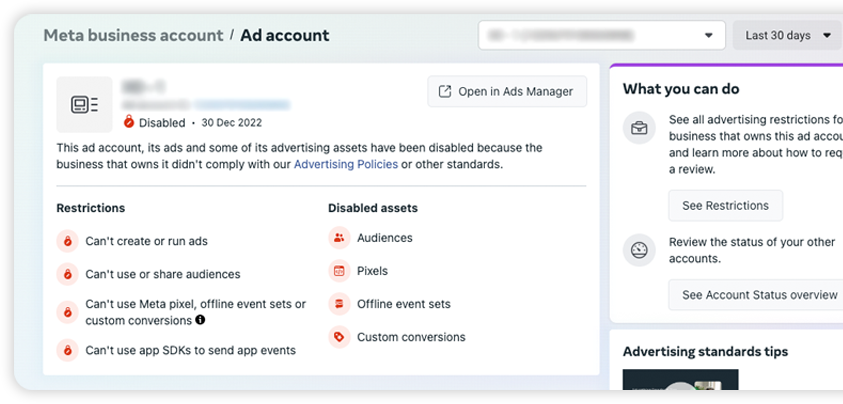This screenshot has height=404, width=843.
Task: Click the Audiences people icon
Action: (x=339, y=238)
